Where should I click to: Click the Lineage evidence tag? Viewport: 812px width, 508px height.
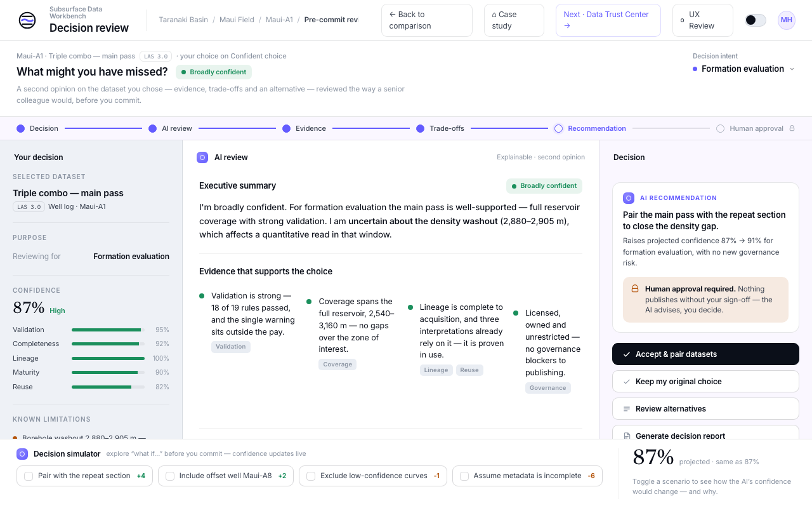click(436, 370)
